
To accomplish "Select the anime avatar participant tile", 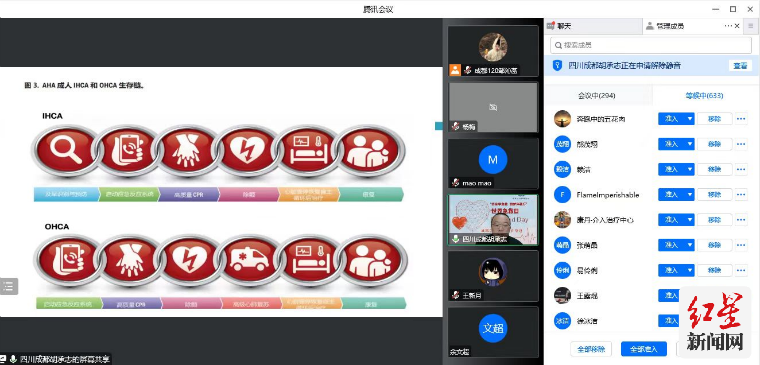I will [x=493, y=275].
